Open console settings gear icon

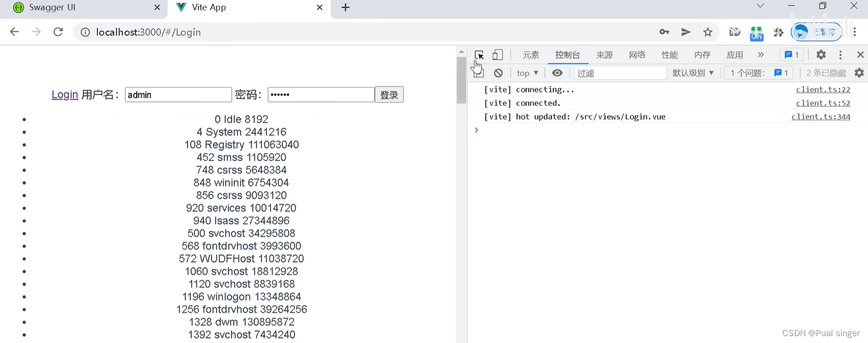859,73
